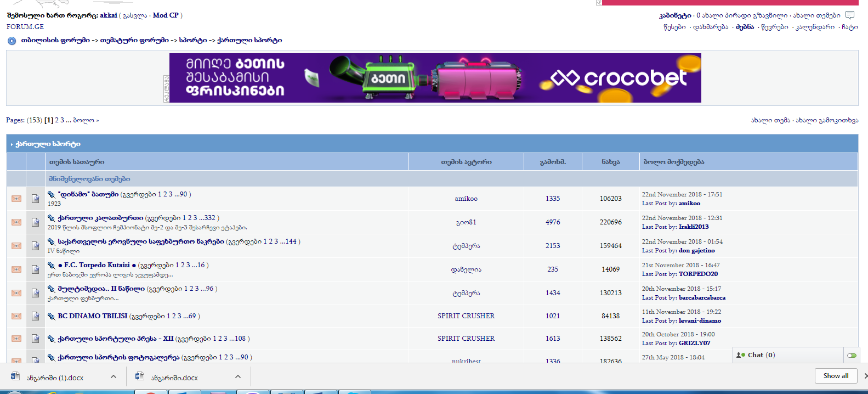Click document icon in ქართული სპორტული პრესა - XII row

pos(36,339)
